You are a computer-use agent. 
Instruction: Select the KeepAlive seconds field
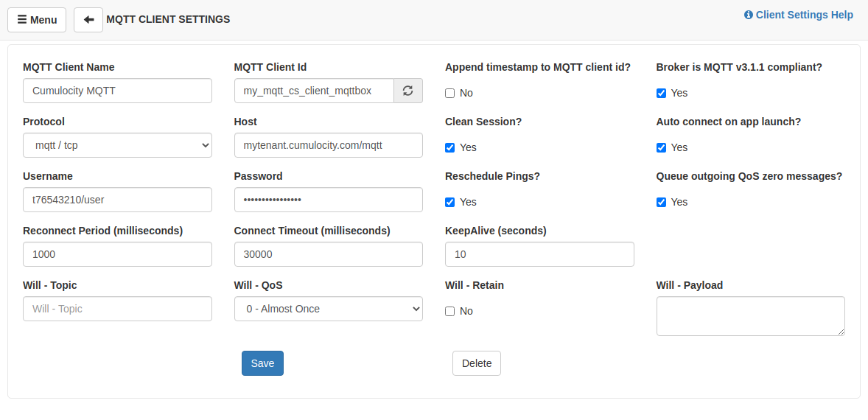[x=539, y=254]
